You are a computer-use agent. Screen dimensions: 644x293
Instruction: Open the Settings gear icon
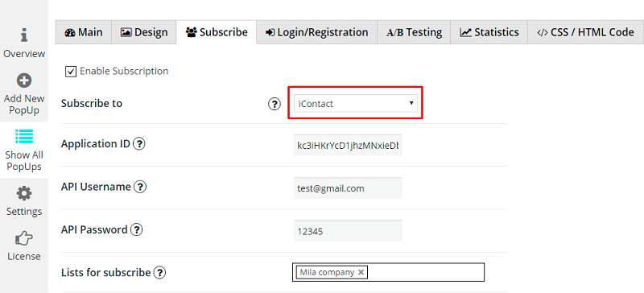(24, 193)
